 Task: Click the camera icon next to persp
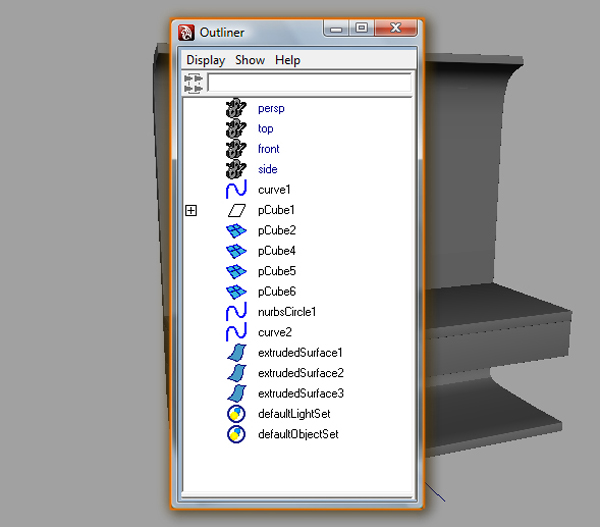click(x=236, y=108)
